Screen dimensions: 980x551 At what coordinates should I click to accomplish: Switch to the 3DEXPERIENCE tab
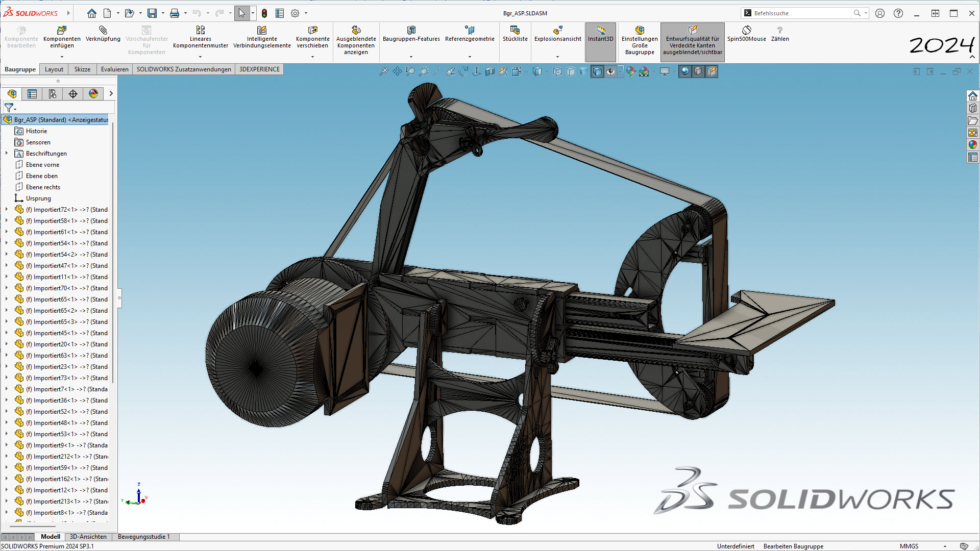click(x=259, y=69)
